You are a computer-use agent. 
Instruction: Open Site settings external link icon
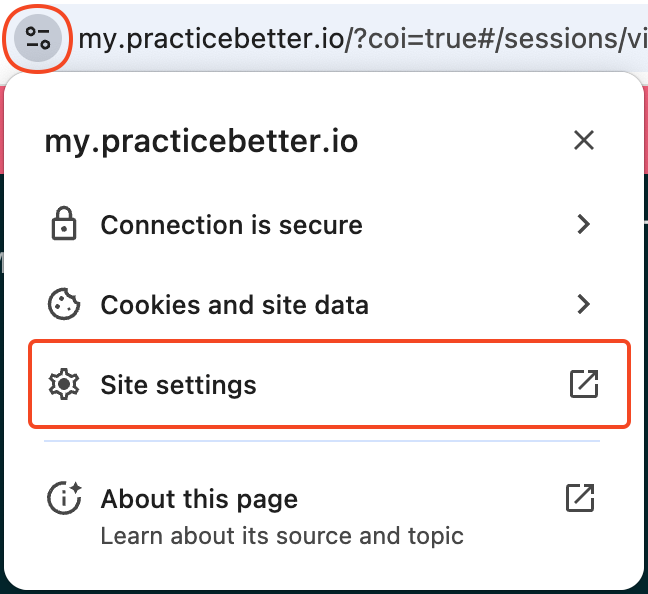pyautogui.click(x=584, y=384)
